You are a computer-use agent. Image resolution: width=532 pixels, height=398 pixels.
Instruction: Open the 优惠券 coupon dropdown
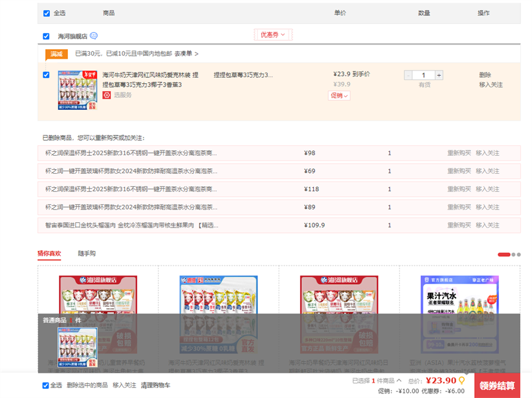click(x=273, y=35)
